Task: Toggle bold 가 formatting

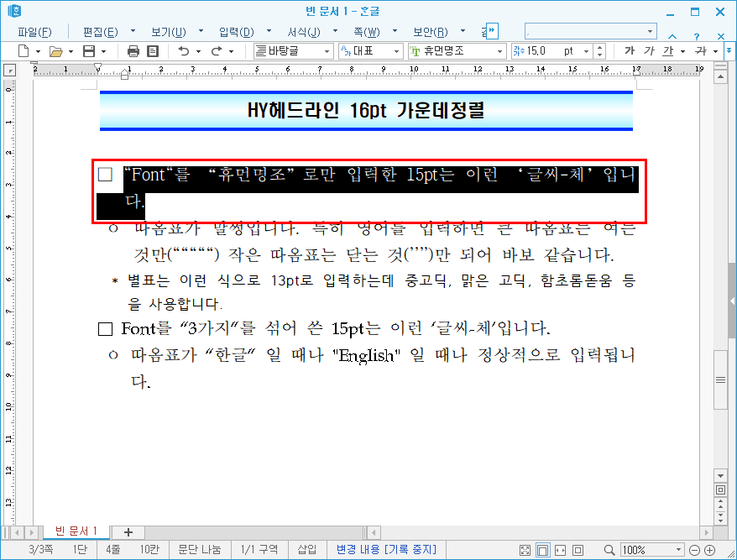Action: pyautogui.click(x=630, y=50)
